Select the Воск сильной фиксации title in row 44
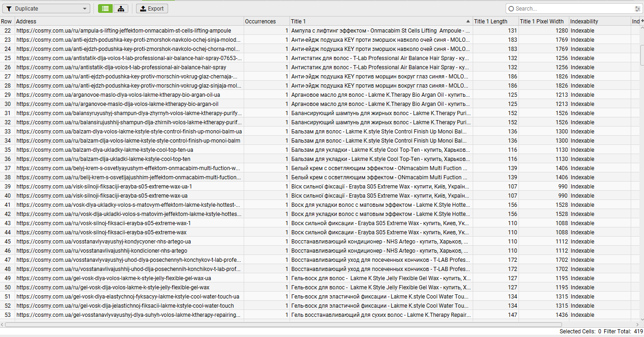 click(x=381, y=232)
